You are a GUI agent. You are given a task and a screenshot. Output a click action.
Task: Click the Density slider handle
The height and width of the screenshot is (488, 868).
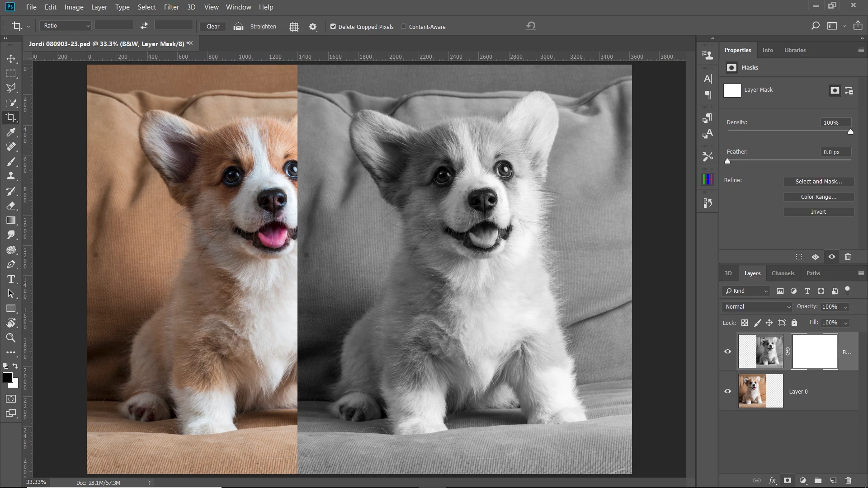pyautogui.click(x=850, y=132)
